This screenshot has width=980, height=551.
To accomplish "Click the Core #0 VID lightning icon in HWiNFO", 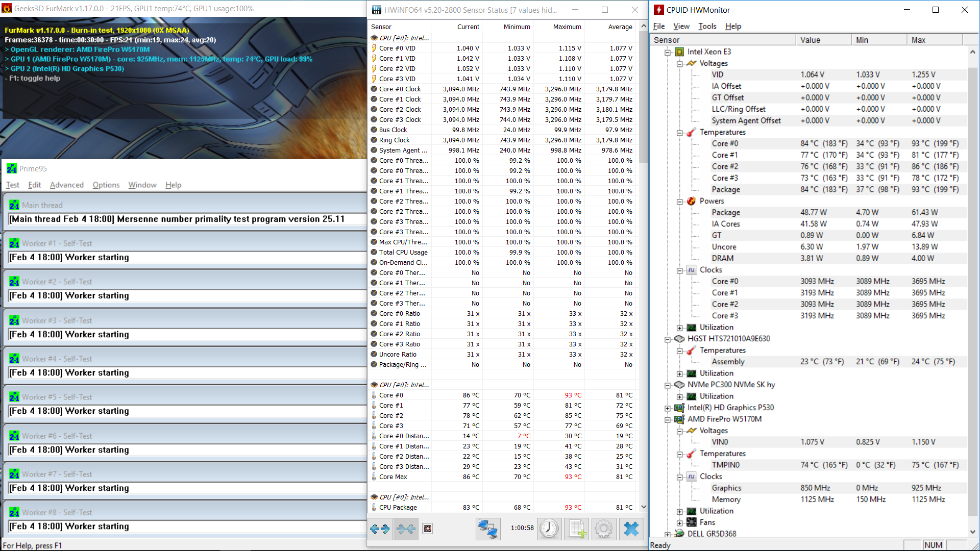I will (x=374, y=48).
